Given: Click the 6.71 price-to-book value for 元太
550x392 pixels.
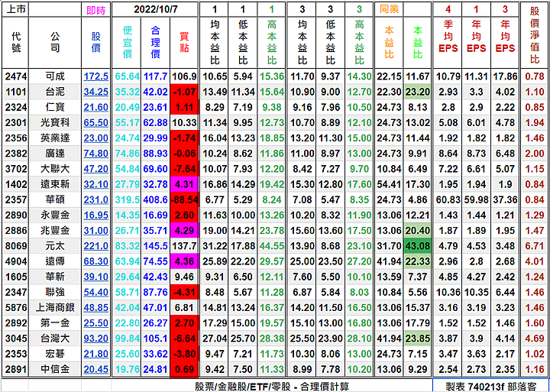Looking at the screenshot, I should click(x=535, y=246).
